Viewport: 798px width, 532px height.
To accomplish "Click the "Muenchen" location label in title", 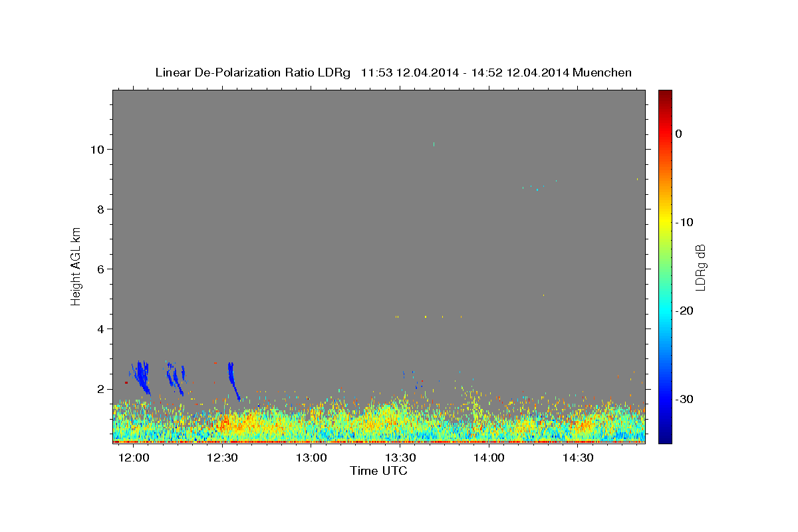I will coord(602,72).
